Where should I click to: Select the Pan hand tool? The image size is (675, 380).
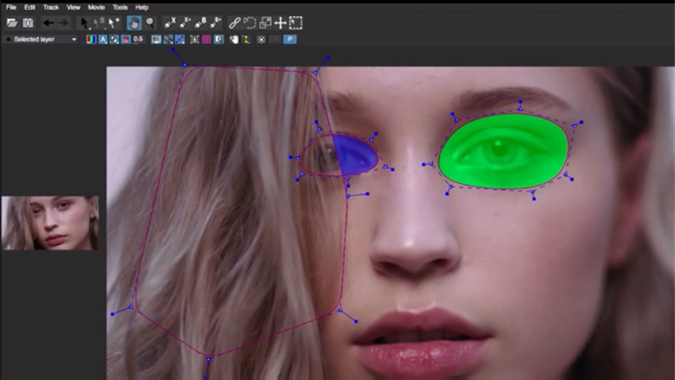pos(134,23)
